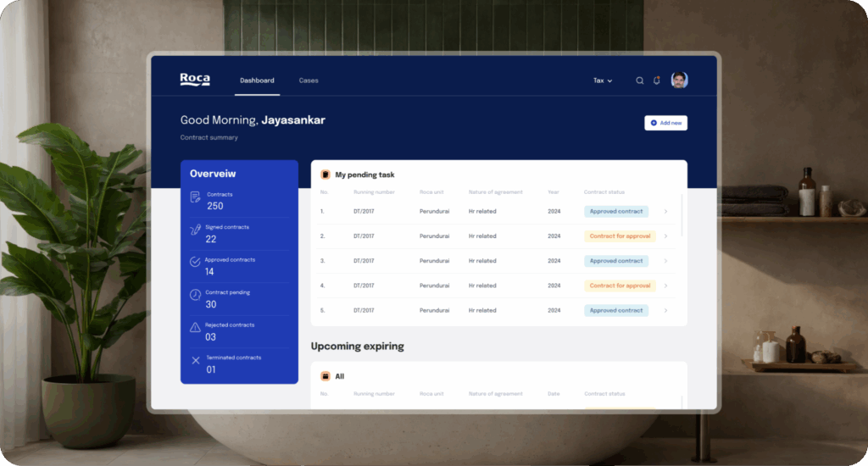The image size is (868, 466).
Task: Click the My pending task title
Action: (x=364, y=175)
